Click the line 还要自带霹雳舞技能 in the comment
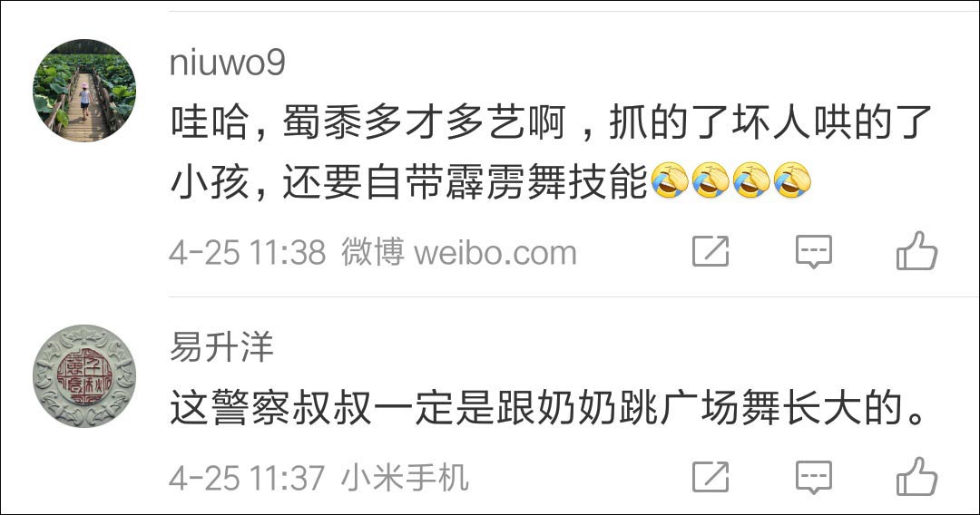 [x=465, y=181]
